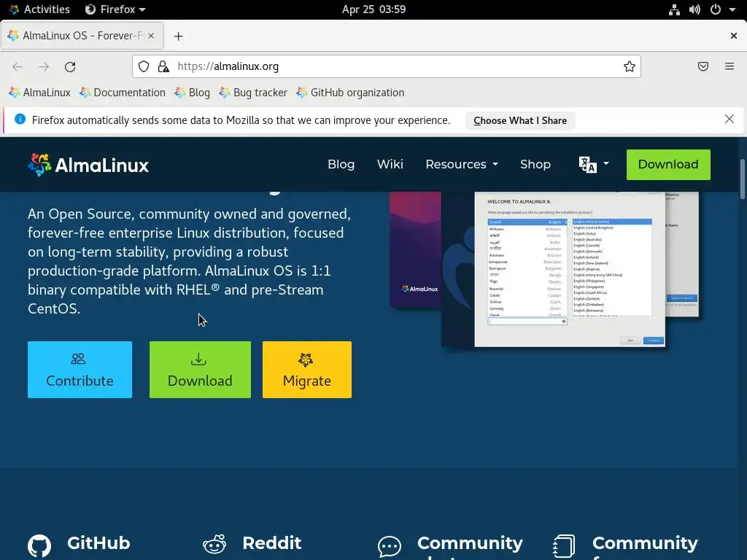Close the Firefox window
The width and height of the screenshot is (747, 560).
coord(734,36)
